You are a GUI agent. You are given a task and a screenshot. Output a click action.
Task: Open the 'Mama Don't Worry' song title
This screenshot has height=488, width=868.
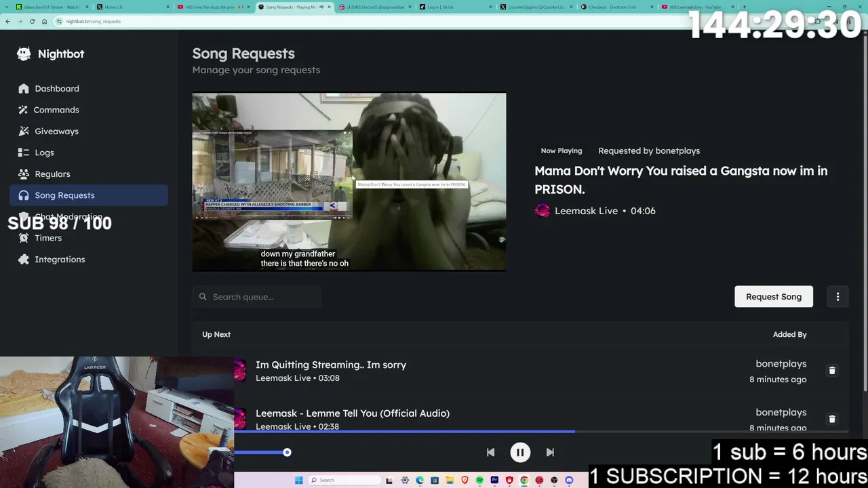coord(681,180)
